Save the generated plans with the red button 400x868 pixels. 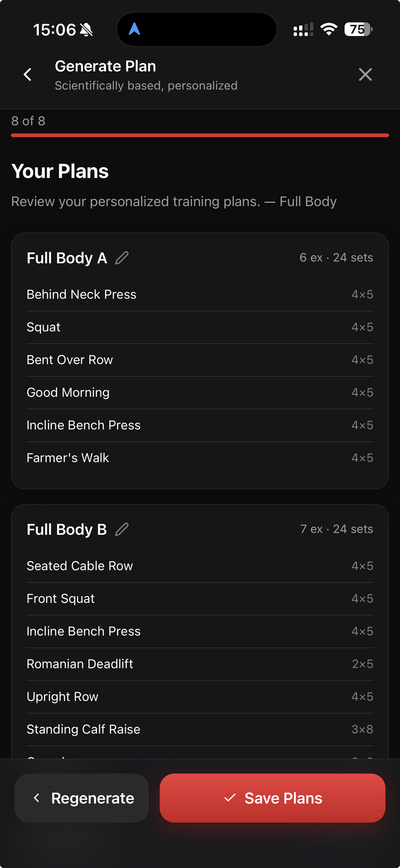(x=272, y=798)
